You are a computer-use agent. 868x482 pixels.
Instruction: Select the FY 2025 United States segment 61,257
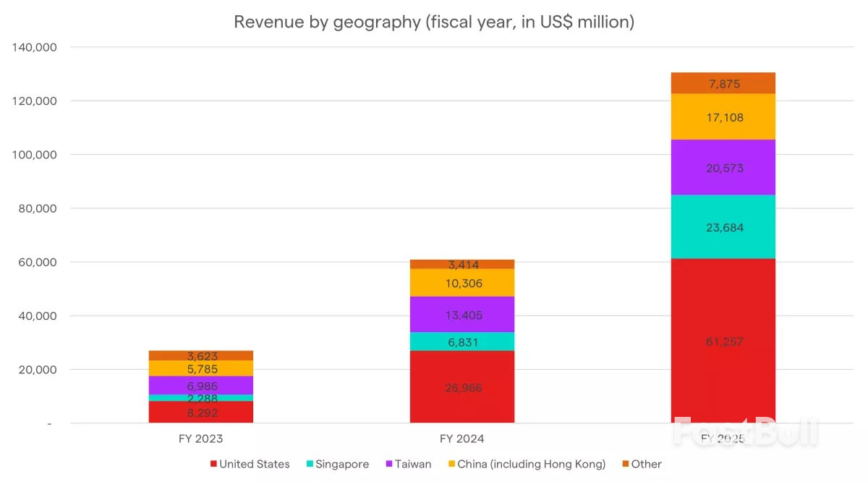[x=723, y=341]
